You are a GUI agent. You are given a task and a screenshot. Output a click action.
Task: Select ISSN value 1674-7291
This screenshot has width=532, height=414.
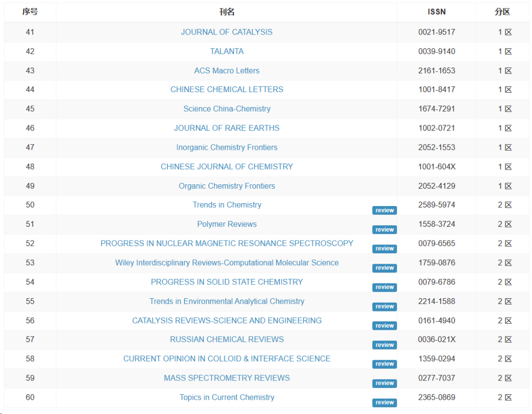pyautogui.click(x=436, y=109)
